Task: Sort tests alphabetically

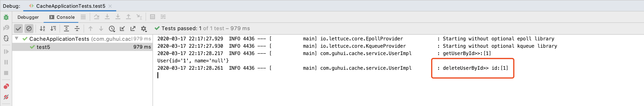Action: point(42,29)
